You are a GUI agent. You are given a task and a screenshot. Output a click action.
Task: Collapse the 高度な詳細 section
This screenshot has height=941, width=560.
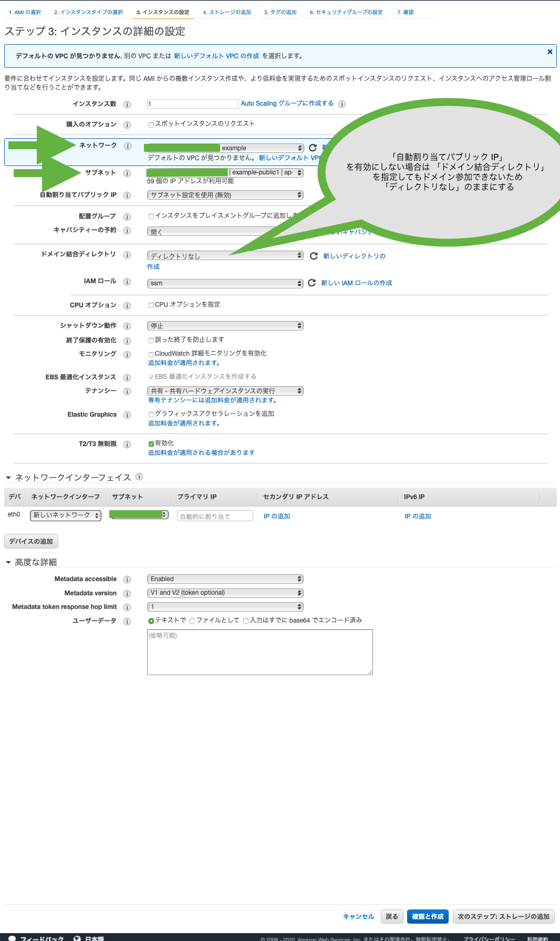(8, 562)
